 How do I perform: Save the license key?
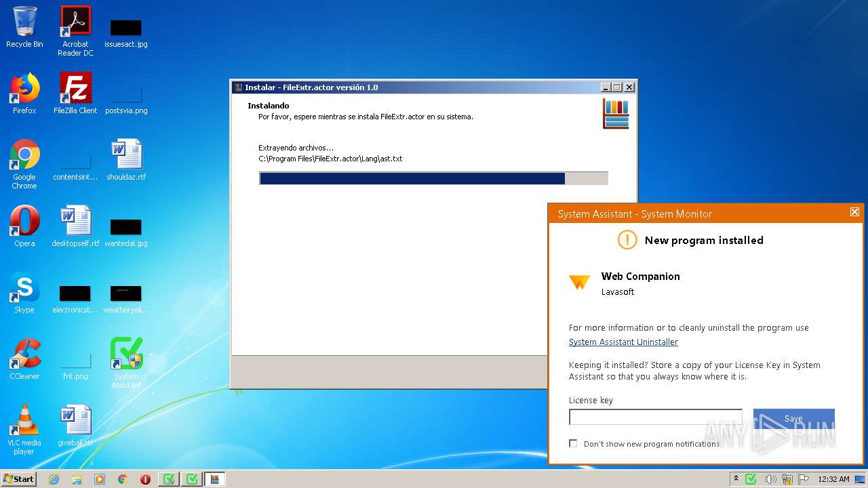[x=793, y=418]
